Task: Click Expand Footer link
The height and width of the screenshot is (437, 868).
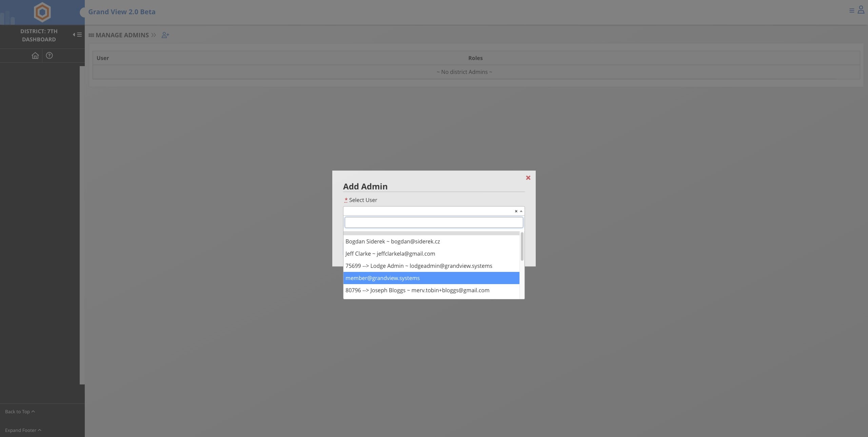Action: tap(23, 430)
